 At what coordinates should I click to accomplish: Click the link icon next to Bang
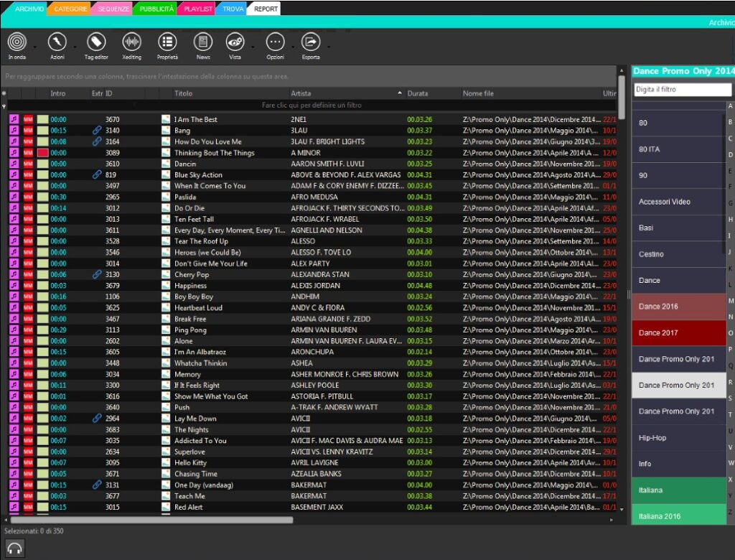(97, 131)
